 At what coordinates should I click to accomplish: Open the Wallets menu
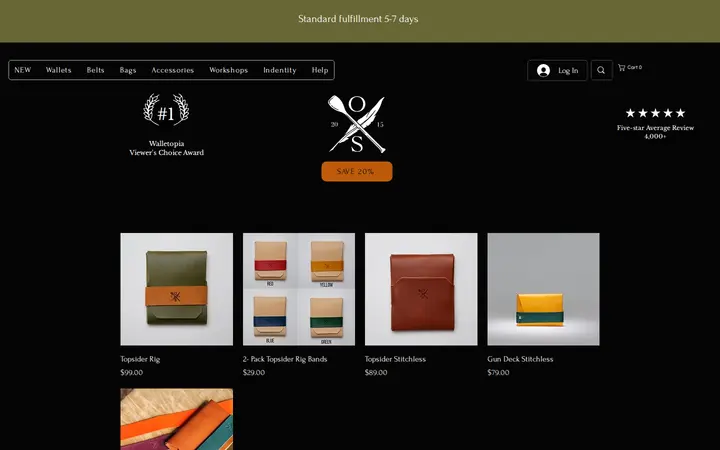[x=58, y=70]
